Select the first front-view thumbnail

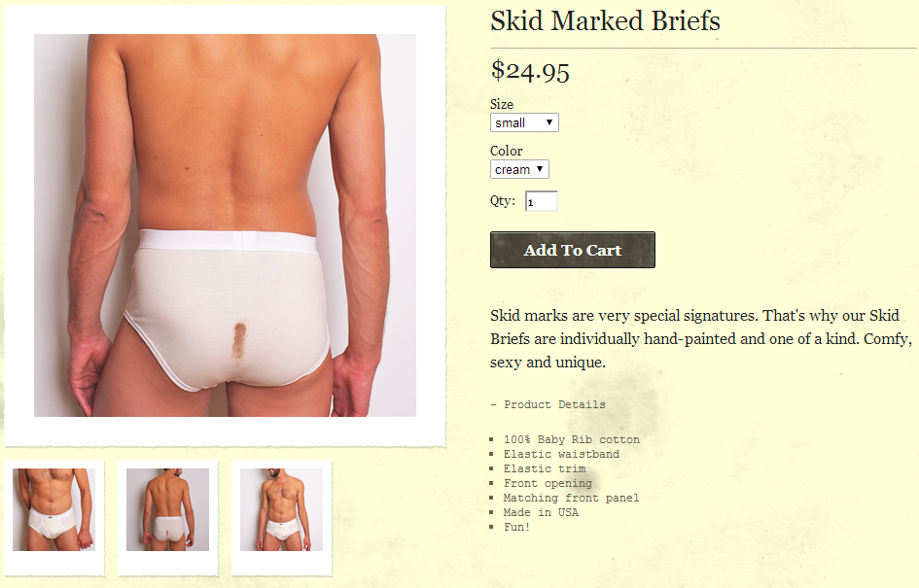[x=53, y=509]
